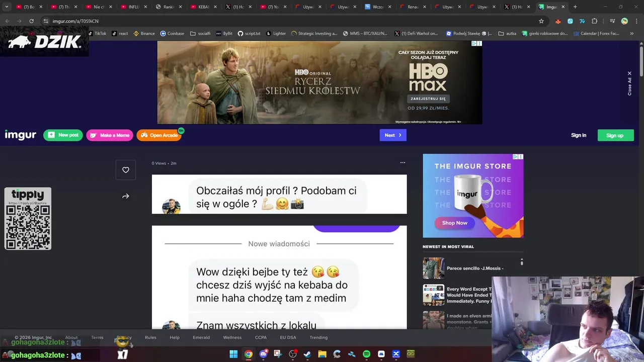This screenshot has width=644, height=362.
Task: Open the Coinbase bookmark
Action: (x=172, y=34)
